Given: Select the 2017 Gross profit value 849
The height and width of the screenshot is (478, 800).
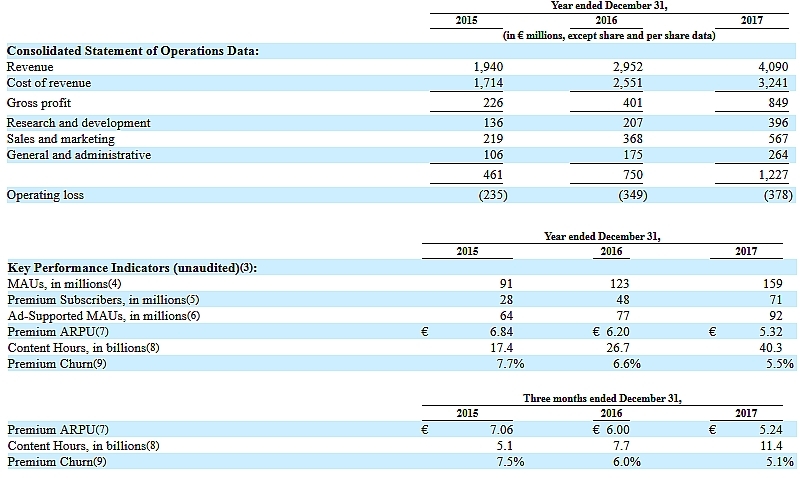Looking at the screenshot, I should (778, 103).
